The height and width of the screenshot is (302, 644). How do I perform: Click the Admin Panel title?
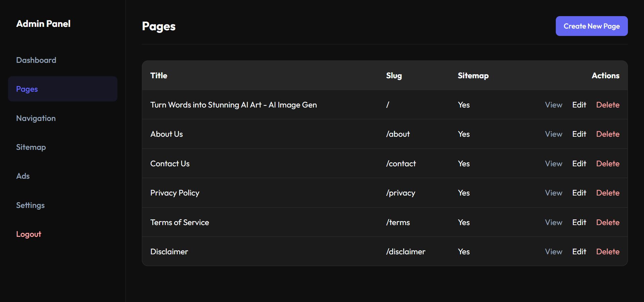[43, 24]
